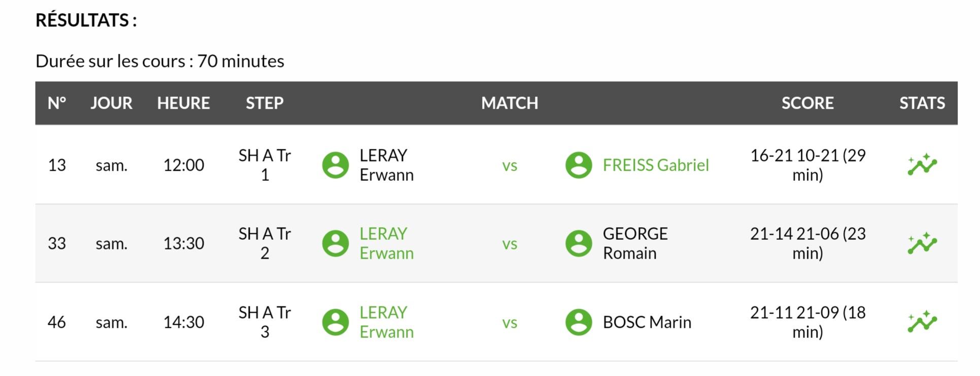Open LERAY Erwann link in 14:30 match

pos(386,322)
